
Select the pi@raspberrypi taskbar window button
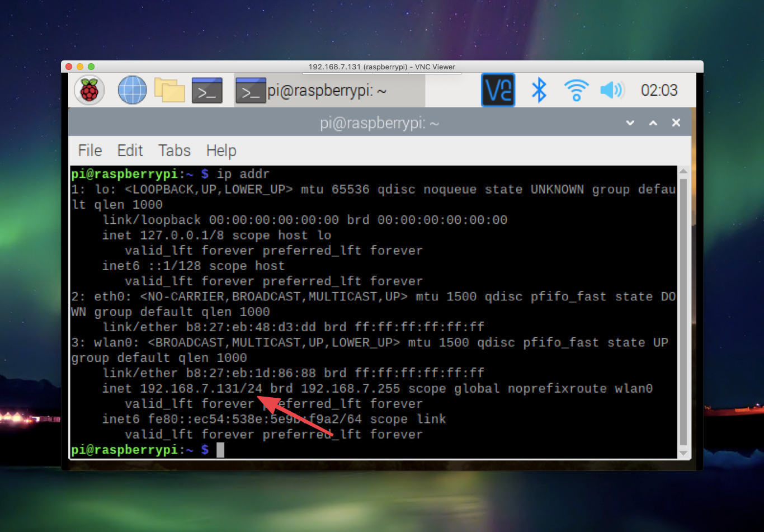pyautogui.click(x=329, y=90)
